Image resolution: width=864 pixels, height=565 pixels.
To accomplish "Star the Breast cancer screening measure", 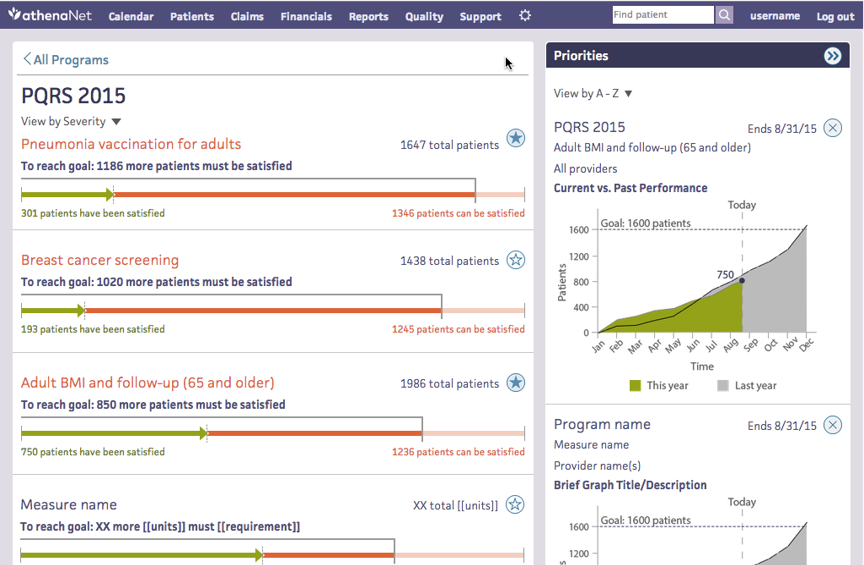I will pos(515,260).
